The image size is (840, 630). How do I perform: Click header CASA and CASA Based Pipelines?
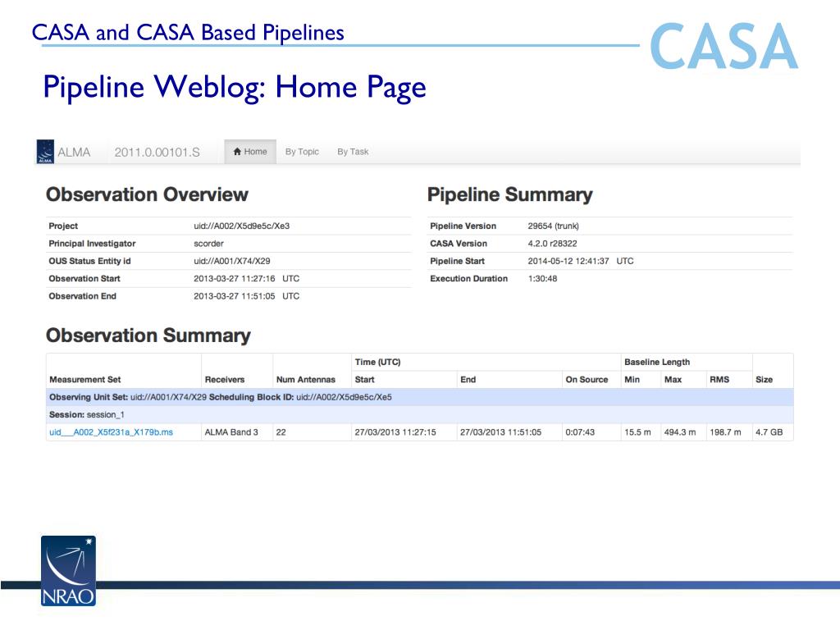pos(188,33)
